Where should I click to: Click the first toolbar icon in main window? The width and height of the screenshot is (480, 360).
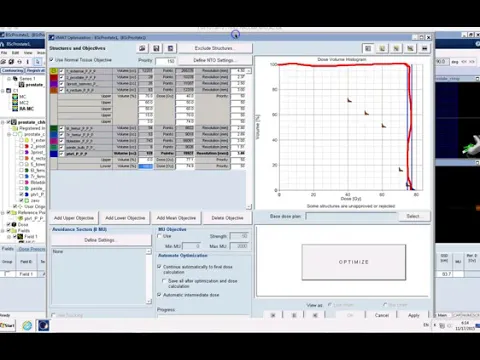coord(3,62)
